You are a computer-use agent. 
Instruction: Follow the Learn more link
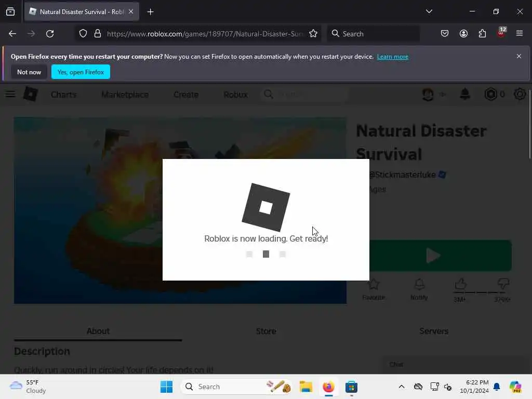pyautogui.click(x=393, y=57)
